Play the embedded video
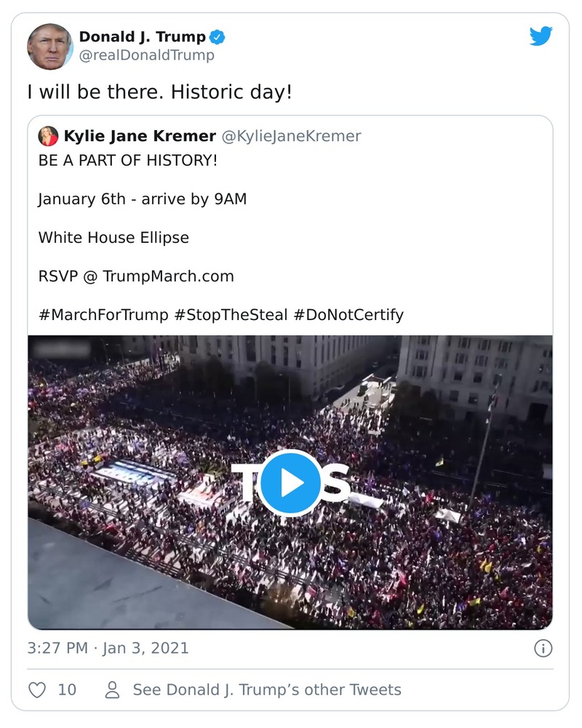582x728 pixels. 290,482
